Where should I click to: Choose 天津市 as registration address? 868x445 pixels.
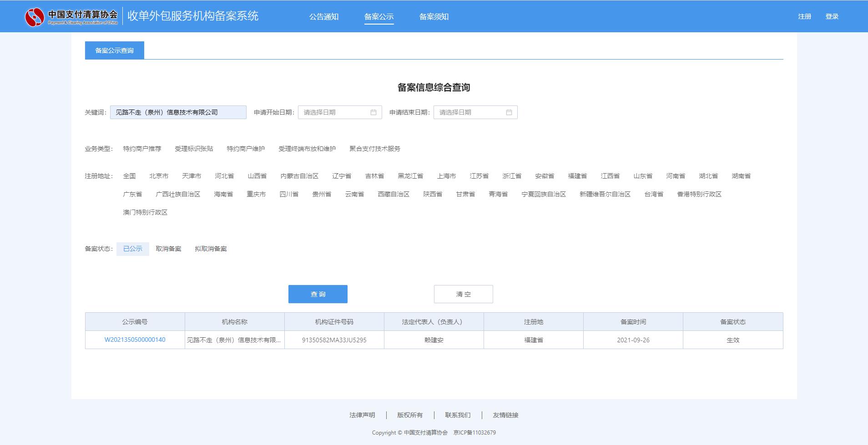pos(192,176)
